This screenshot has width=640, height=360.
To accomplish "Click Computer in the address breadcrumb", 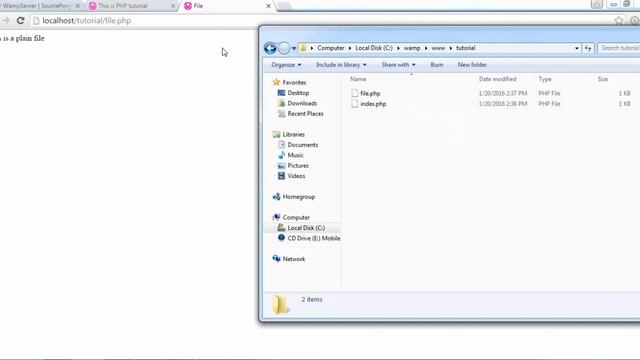I will tap(331, 48).
